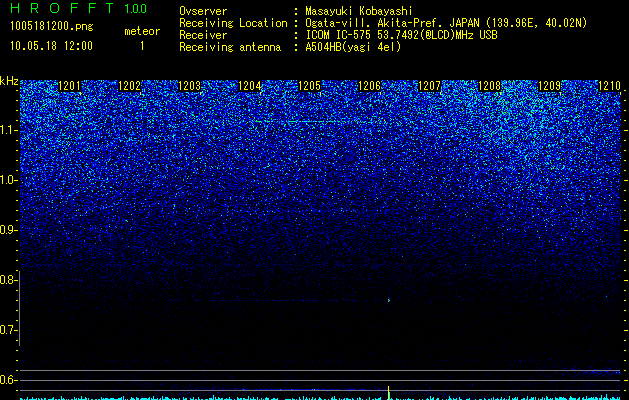
Task: Click the 1204 time marker
Action: pos(250,86)
